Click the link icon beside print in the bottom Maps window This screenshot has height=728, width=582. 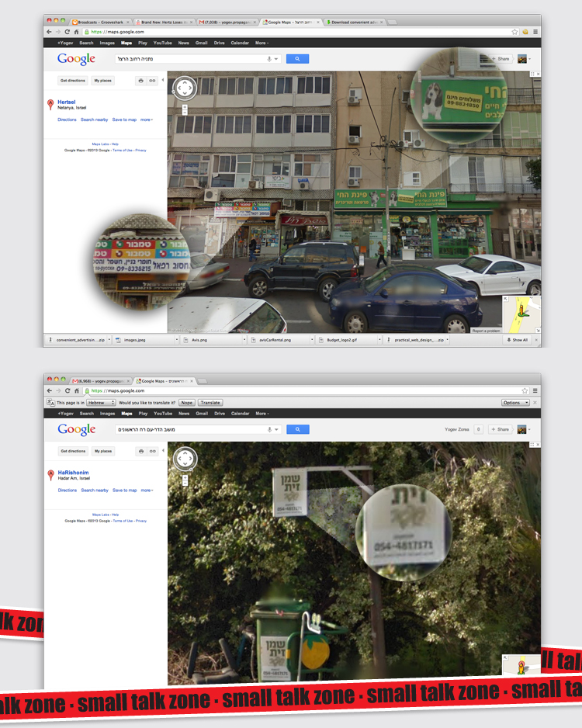153,451
